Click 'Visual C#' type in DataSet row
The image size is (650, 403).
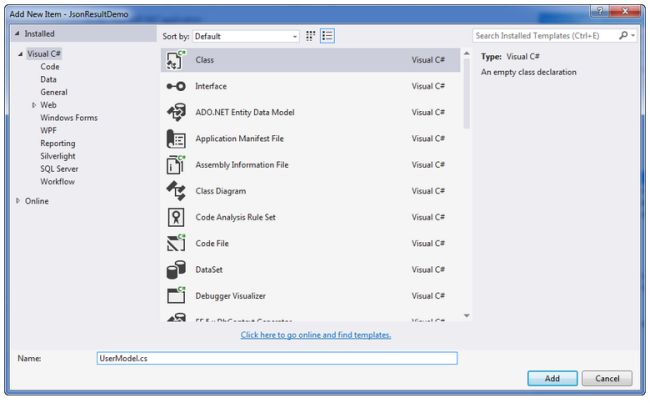tap(428, 269)
